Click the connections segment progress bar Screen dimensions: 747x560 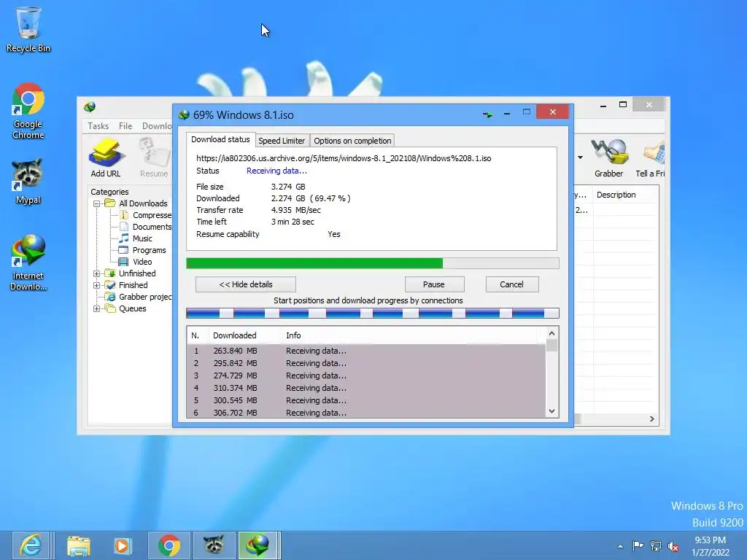(373, 313)
